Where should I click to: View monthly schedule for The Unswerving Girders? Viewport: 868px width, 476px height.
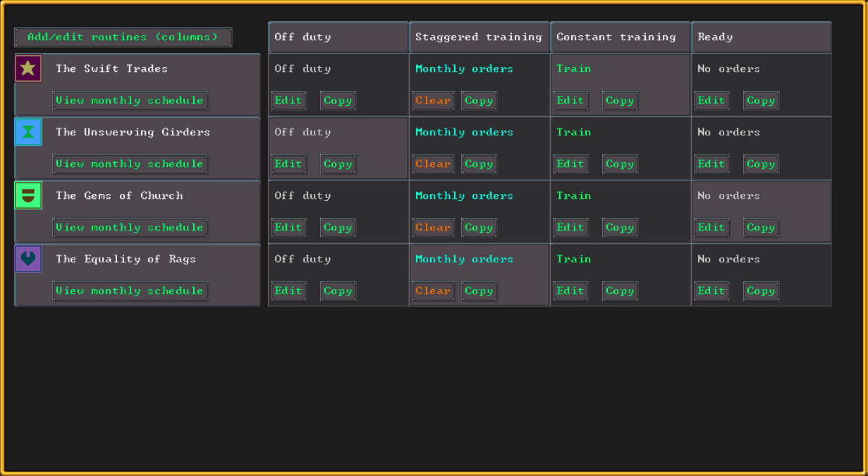pyautogui.click(x=130, y=164)
